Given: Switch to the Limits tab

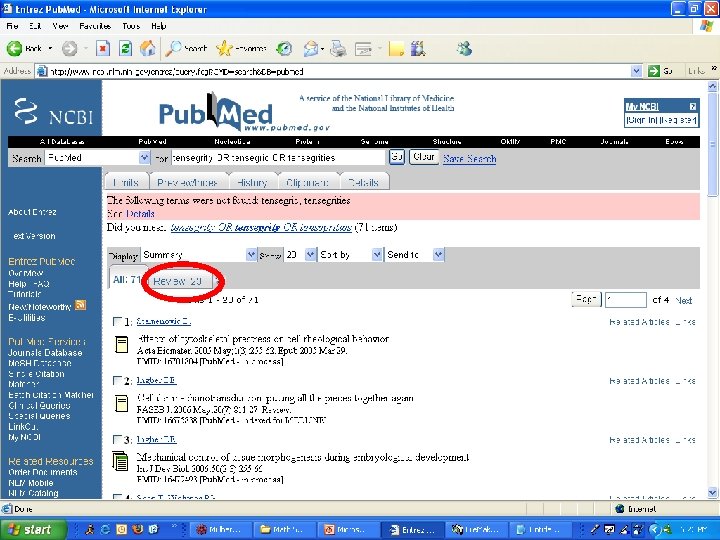Looking at the screenshot, I should coord(126,182).
